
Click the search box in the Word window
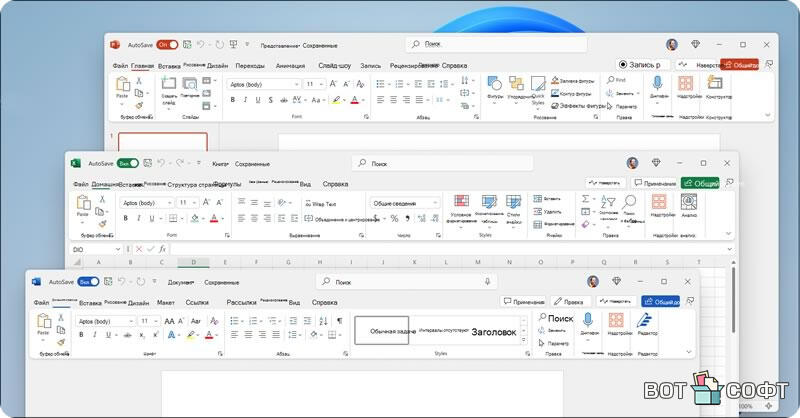pyautogui.click(x=406, y=282)
